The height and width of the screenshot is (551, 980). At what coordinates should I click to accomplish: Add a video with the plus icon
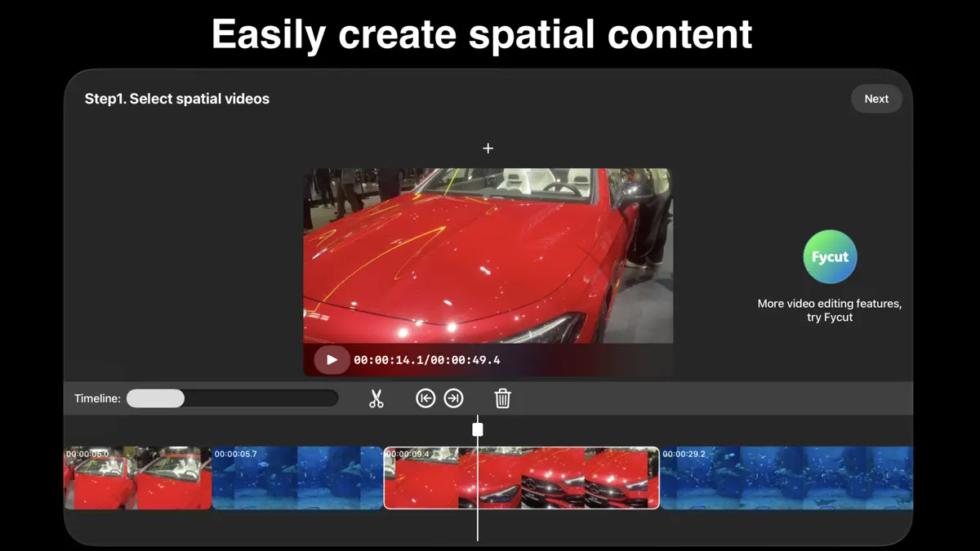[x=488, y=149]
